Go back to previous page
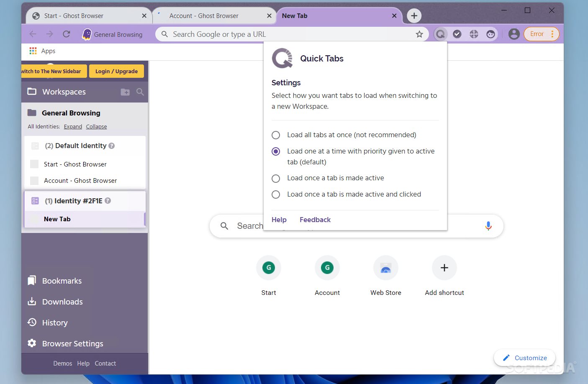Image resolution: width=588 pixels, height=384 pixels. click(33, 34)
